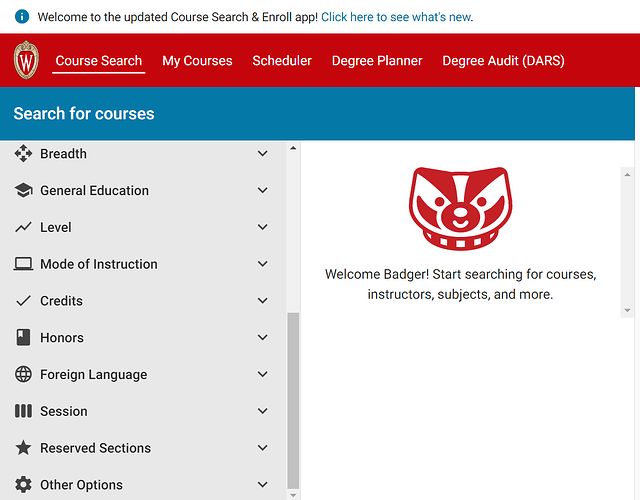Click the Breadth filter label
Viewport: 640px width, 500px height.
63,154
